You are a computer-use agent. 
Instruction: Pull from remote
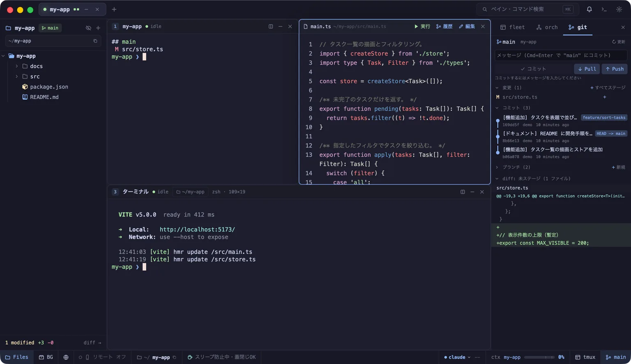[587, 69]
